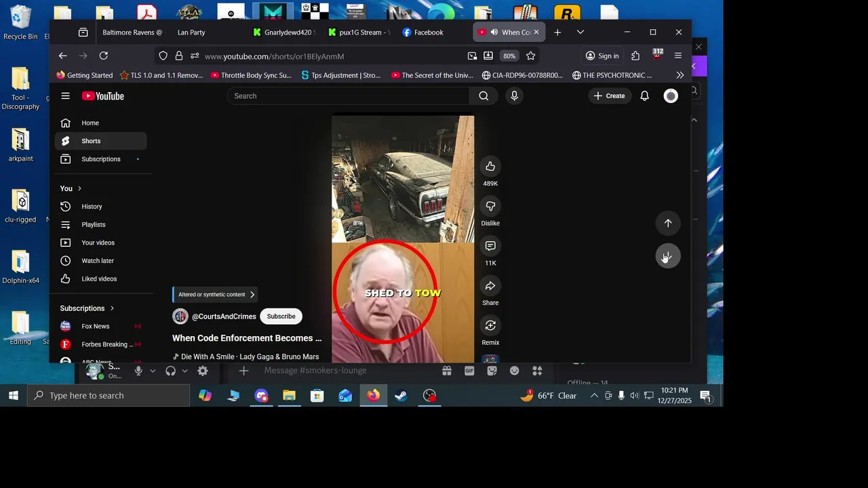Viewport: 868px width, 488px height.
Task: Toggle the taskbar microphone tray icon
Action: pos(621,396)
